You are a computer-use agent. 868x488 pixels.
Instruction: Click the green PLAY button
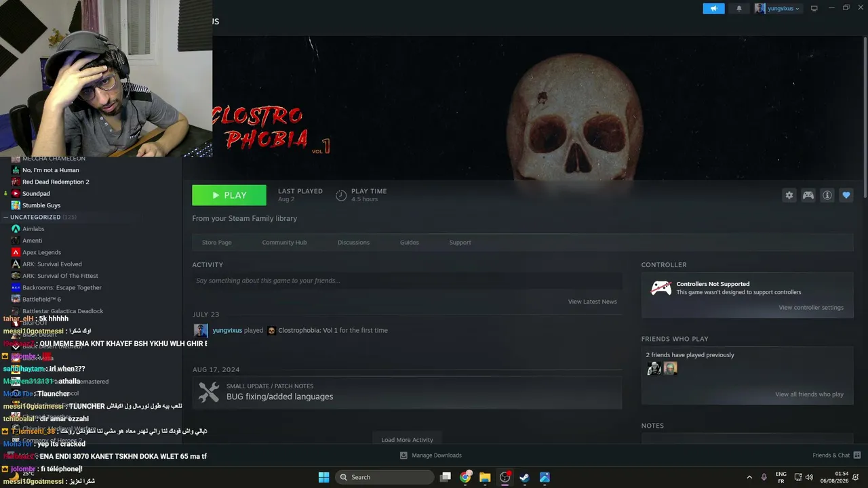coord(229,195)
